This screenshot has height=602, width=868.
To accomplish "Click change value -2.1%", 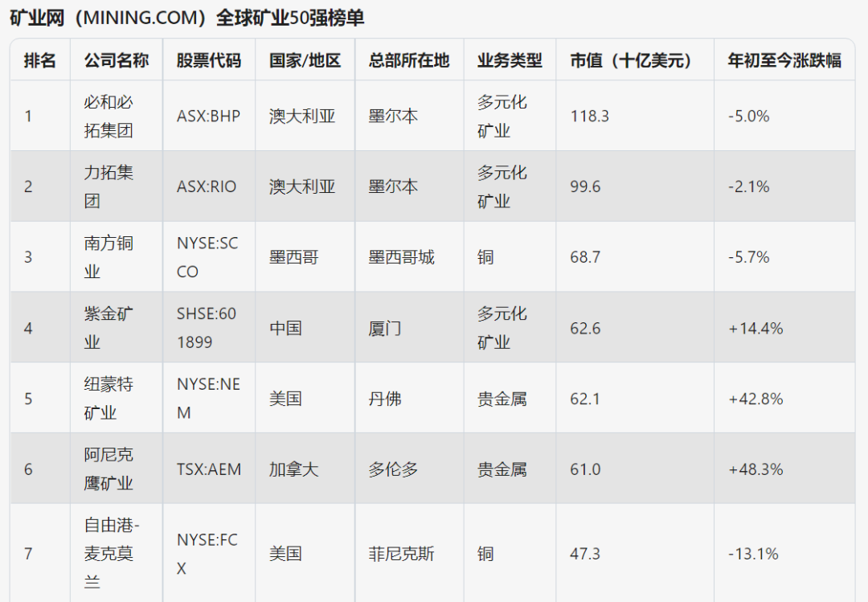I will click(x=748, y=186).
